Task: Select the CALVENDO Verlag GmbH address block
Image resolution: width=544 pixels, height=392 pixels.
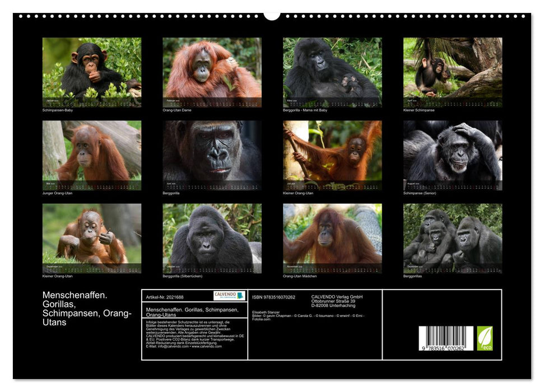Action: [336, 300]
